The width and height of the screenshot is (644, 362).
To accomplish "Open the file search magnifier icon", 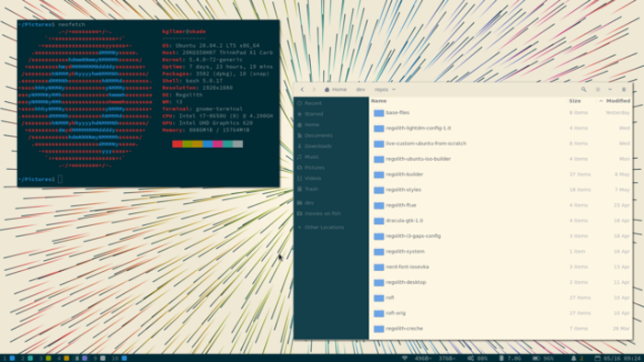I will 583,89.
